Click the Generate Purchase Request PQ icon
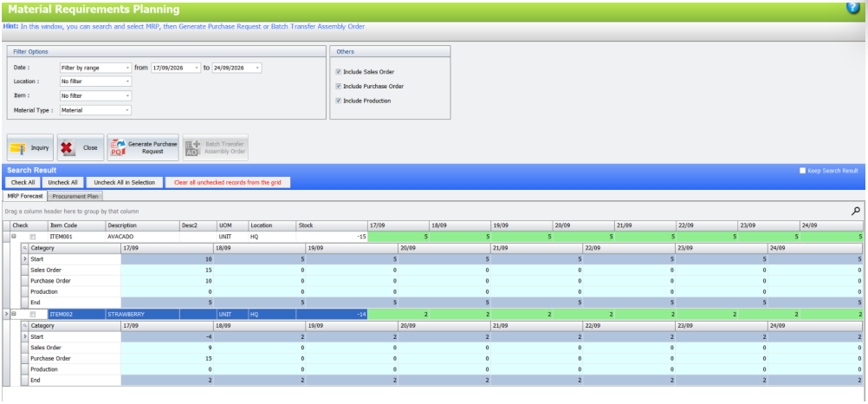This screenshot has height=404, width=868. point(117,147)
